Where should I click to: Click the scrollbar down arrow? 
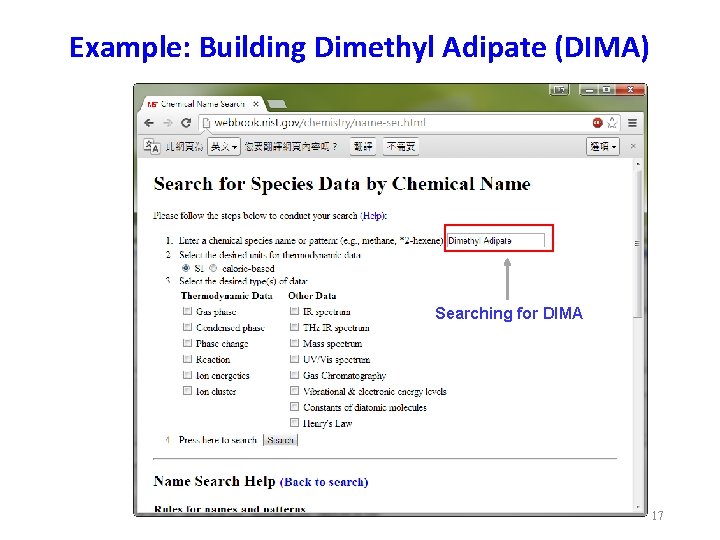(x=638, y=507)
